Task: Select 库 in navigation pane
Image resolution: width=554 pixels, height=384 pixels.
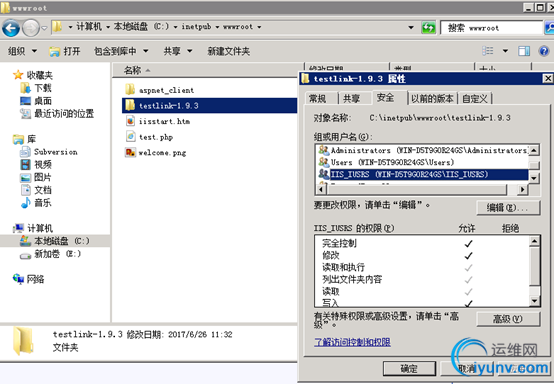Action: click(x=24, y=139)
